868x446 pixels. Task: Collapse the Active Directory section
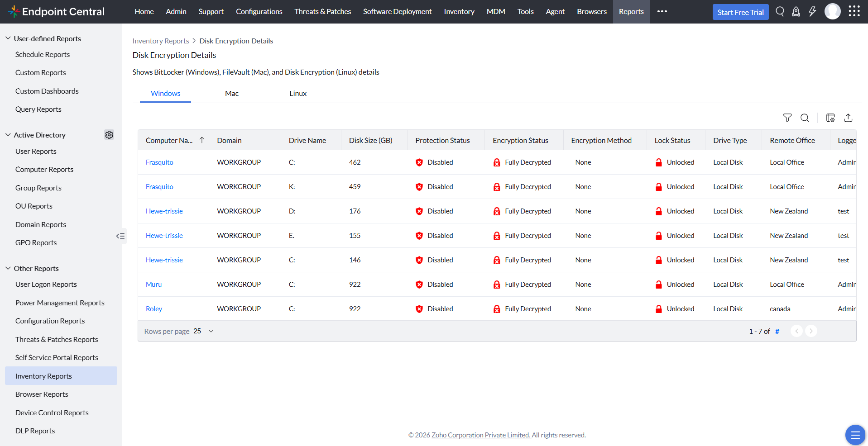pos(8,135)
